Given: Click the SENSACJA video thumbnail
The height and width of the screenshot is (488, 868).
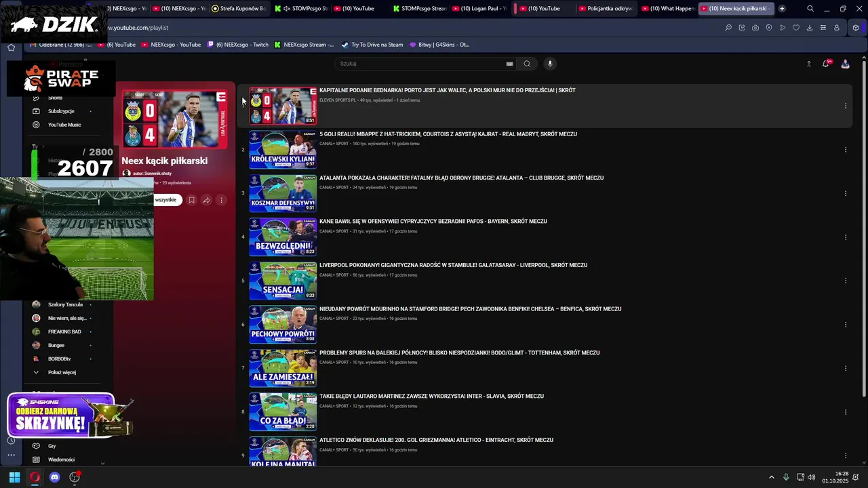Looking at the screenshot, I should (283, 281).
